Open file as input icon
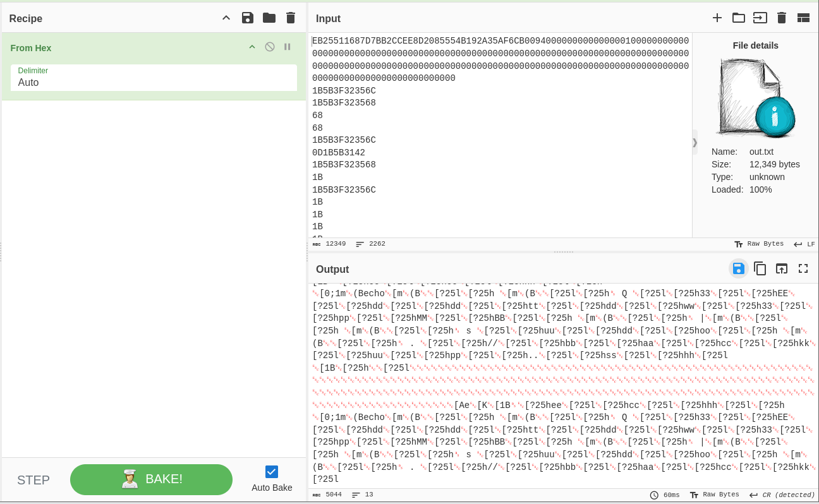Viewport: 819px width, 504px height. [760, 18]
